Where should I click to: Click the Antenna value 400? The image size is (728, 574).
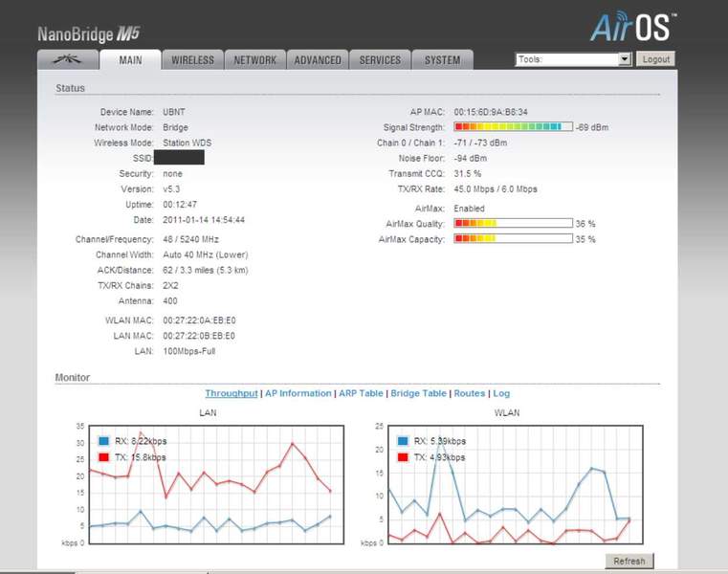[170, 301]
